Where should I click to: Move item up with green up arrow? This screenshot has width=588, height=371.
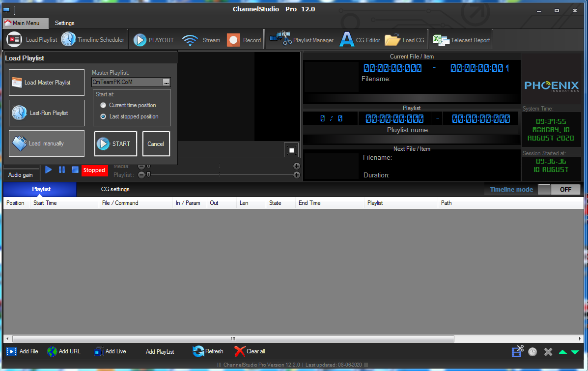tap(562, 352)
